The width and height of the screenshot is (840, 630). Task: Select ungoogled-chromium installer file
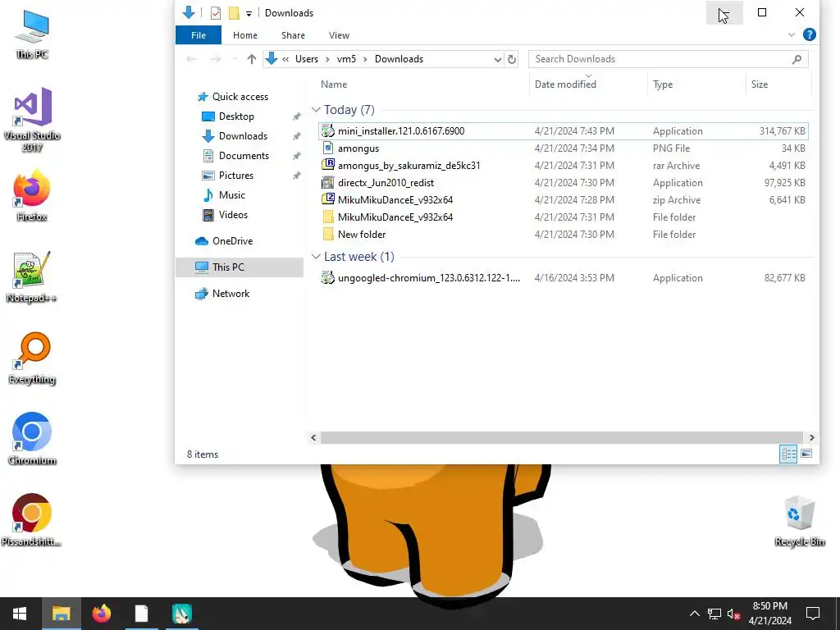pos(563,278)
